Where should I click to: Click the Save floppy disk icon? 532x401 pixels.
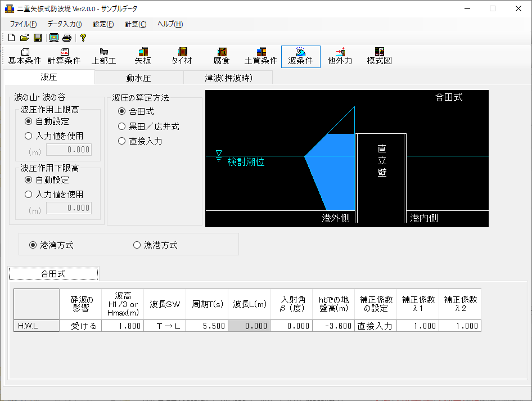click(x=37, y=38)
